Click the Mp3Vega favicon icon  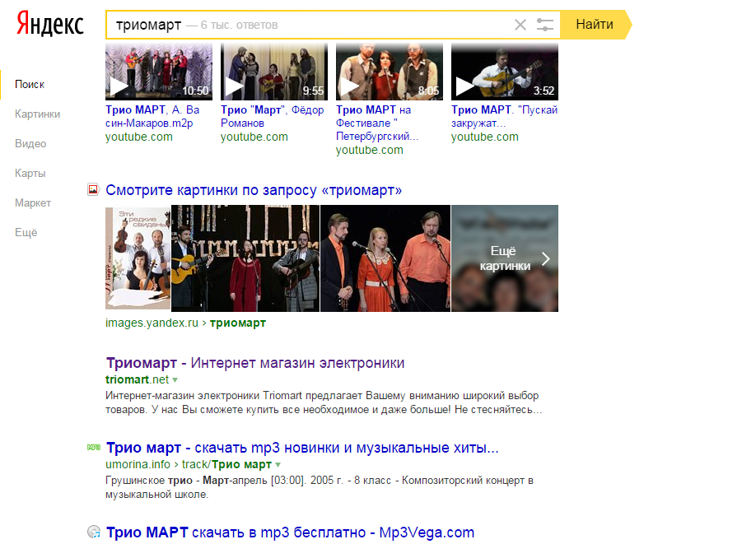pyautogui.click(x=94, y=532)
